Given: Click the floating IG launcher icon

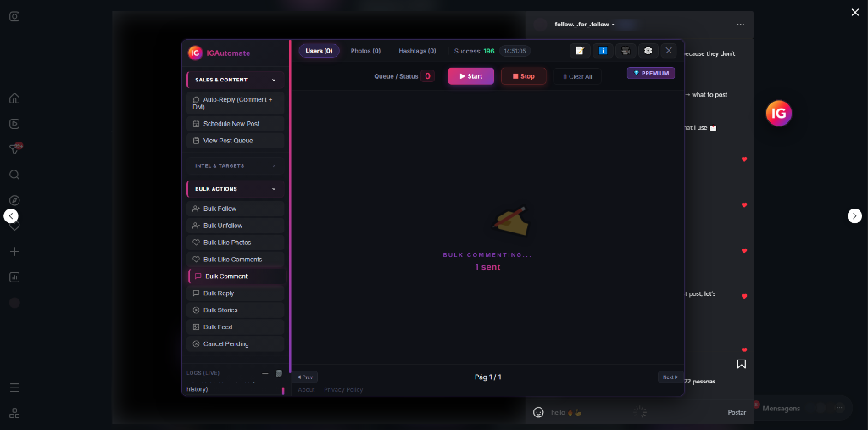Looking at the screenshot, I should 779,114.
